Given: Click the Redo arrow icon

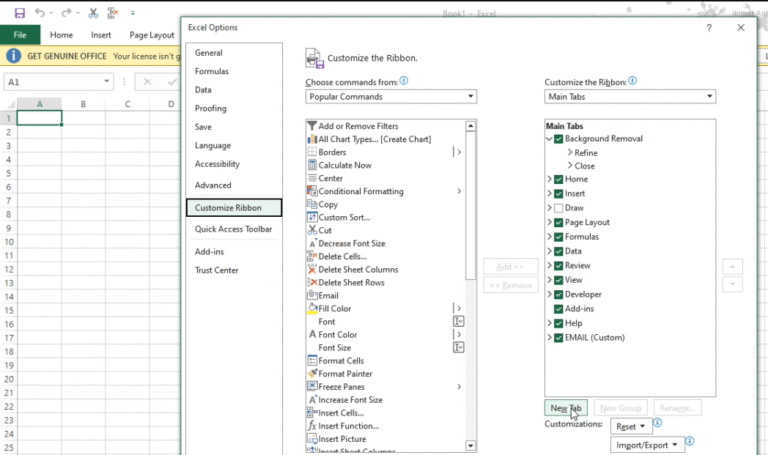Looking at the screenshot, I should 66,13.
